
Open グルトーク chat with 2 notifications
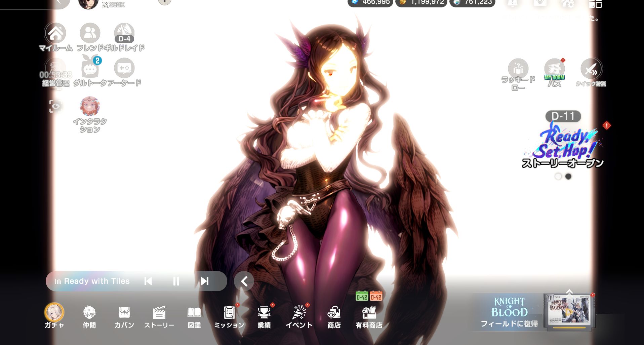tap(90, 69)
